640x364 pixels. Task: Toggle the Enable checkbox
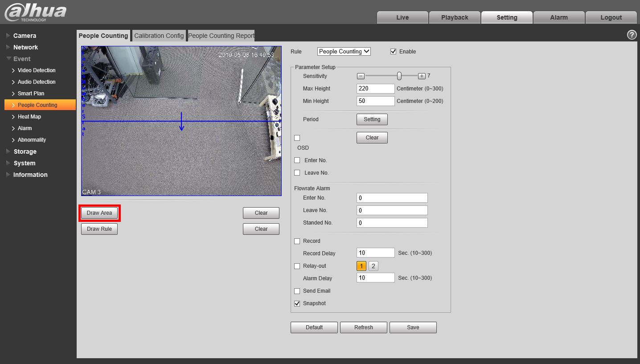pos(393,52)
